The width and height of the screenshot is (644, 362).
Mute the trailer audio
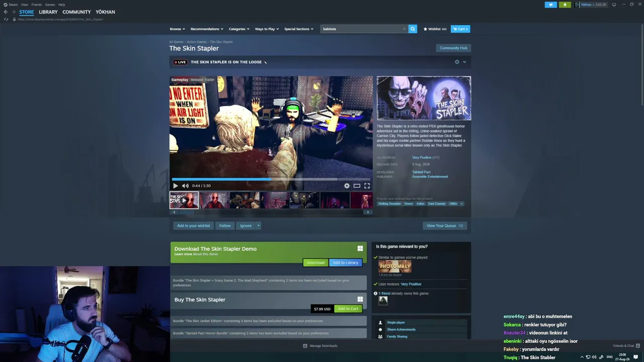[185, 186]
